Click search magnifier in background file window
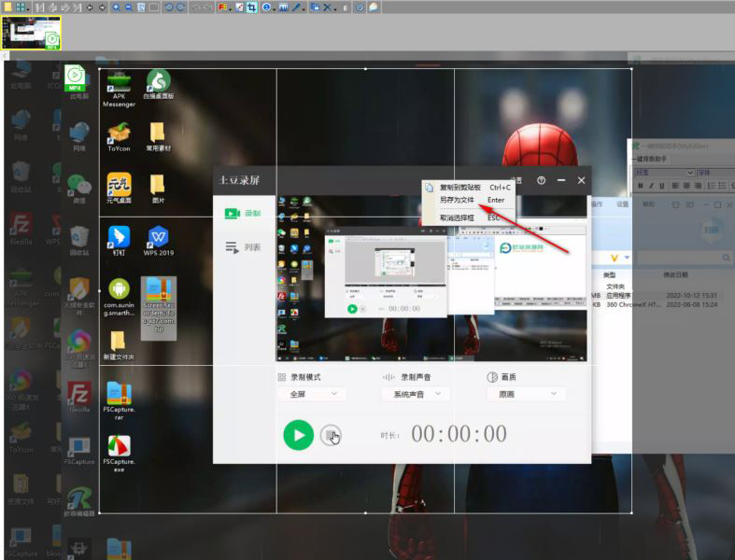 coord(726,258)
